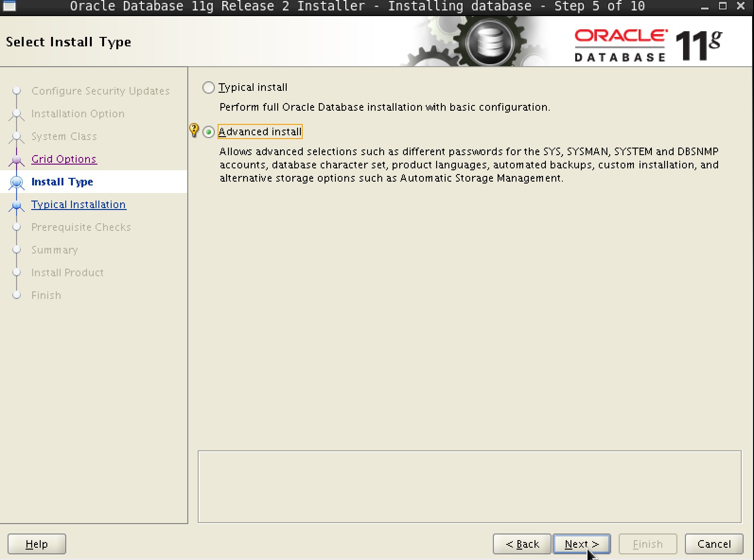
Task: Click the lightbulb hint icon beside Advanced install
Action: pyautogui.click(x=194, y=130)
